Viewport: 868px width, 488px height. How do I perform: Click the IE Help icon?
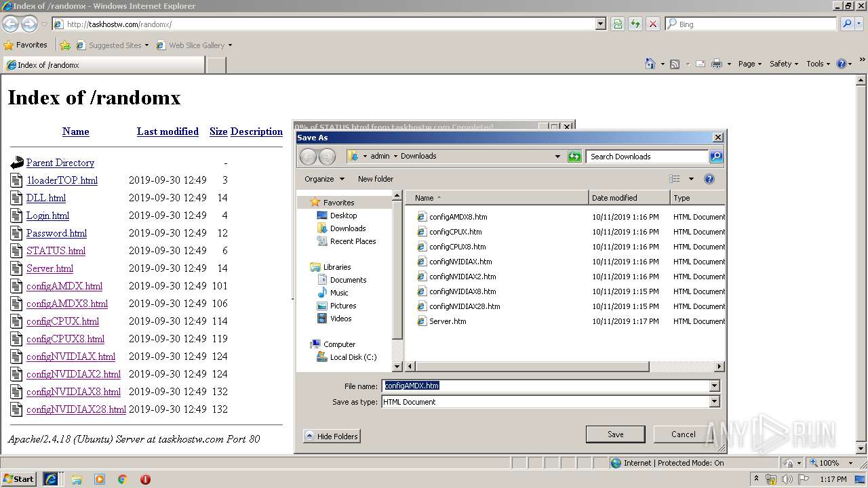pyautogui.click(x=842, y=64)
